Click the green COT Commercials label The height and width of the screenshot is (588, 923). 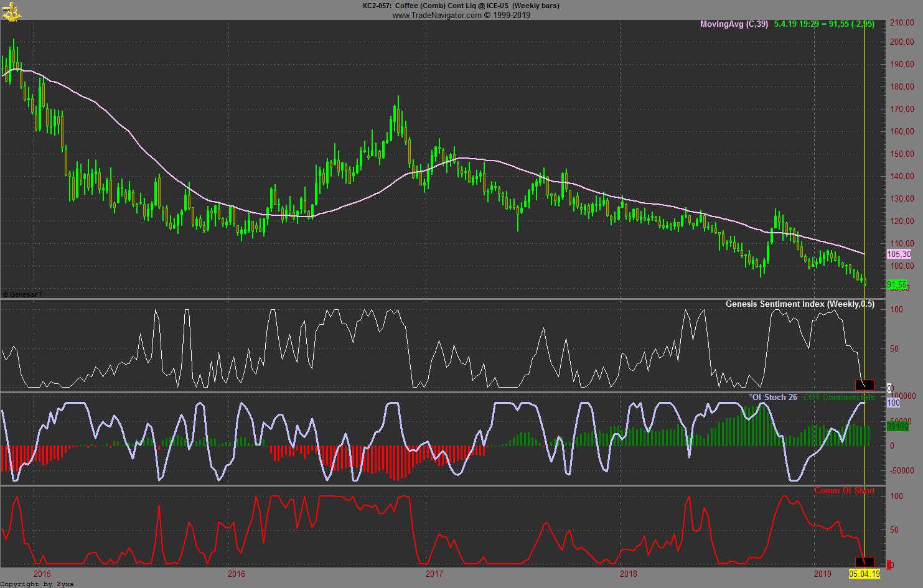838,398
